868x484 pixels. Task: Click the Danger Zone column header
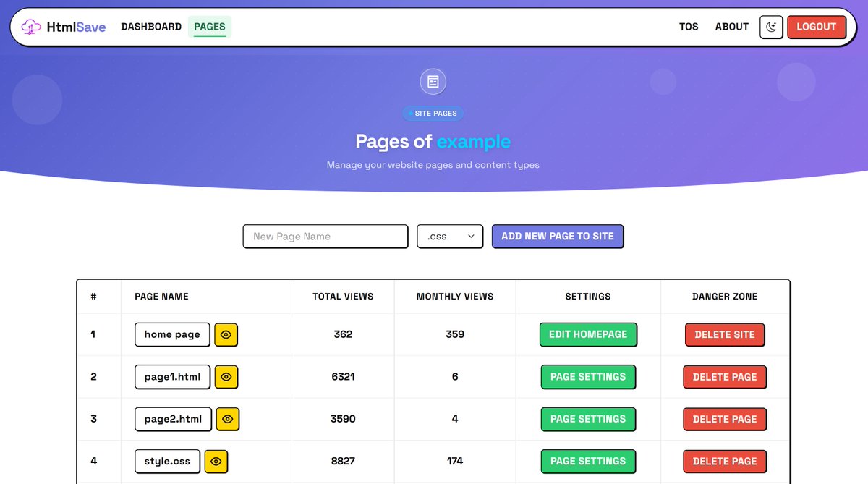[725, 297]
